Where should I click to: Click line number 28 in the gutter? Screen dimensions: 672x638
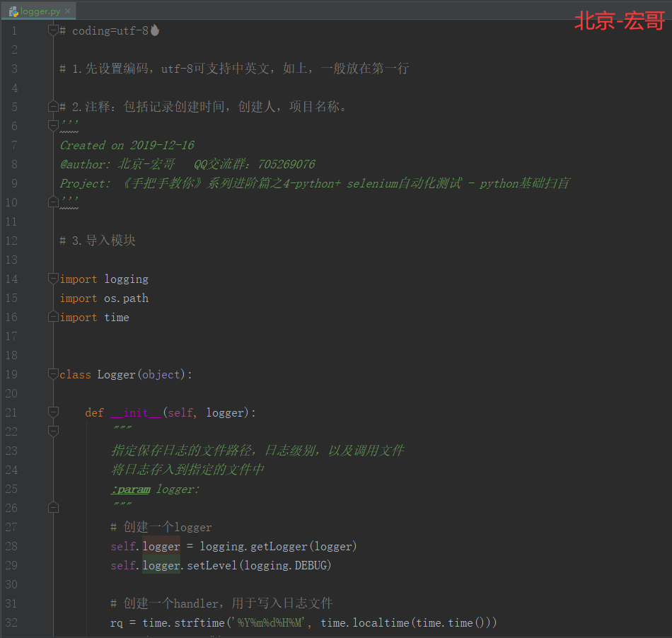(x=11, y=546)
